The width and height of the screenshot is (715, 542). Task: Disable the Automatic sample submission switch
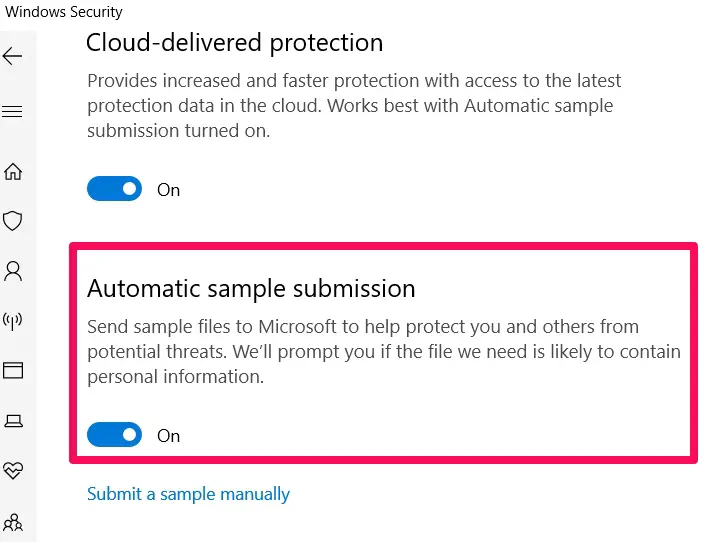pyautogui.click(x=114, y=435)
